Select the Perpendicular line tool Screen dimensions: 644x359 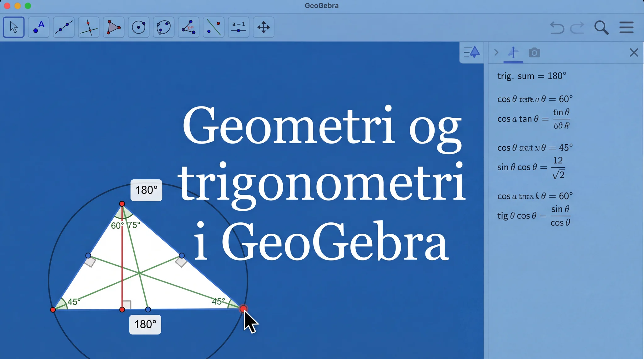pyautogui.click(x=89, y=27)
